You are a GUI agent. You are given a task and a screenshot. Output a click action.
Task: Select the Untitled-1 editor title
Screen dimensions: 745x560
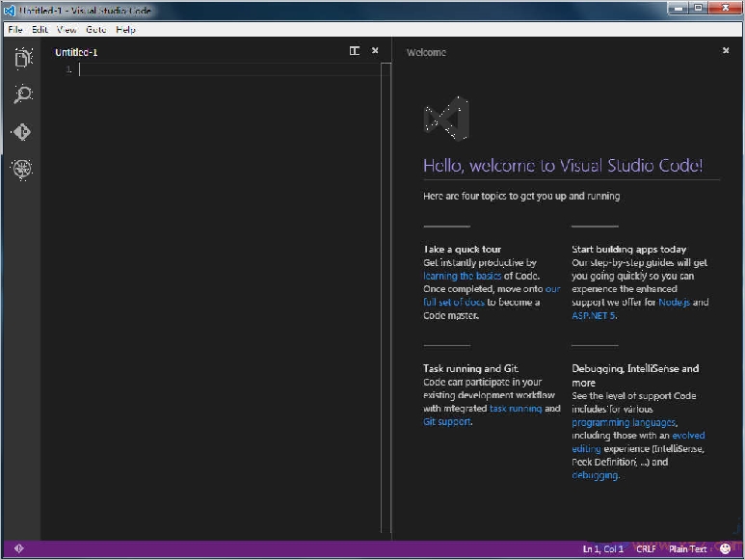click(76, 52)
